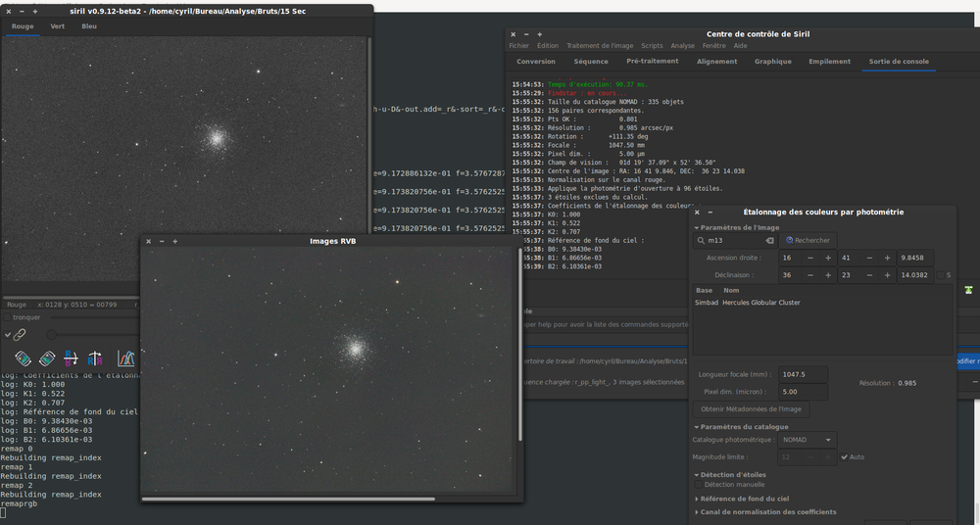Image resolution: width=980 pixels, height=525 pixels.
Task: Rotate the image 90 degrees counter-clockwise
Action: (23, 358)
